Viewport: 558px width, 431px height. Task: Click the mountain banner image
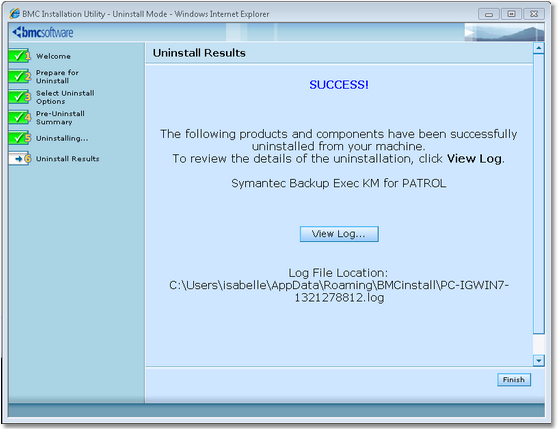pos(504,32)
